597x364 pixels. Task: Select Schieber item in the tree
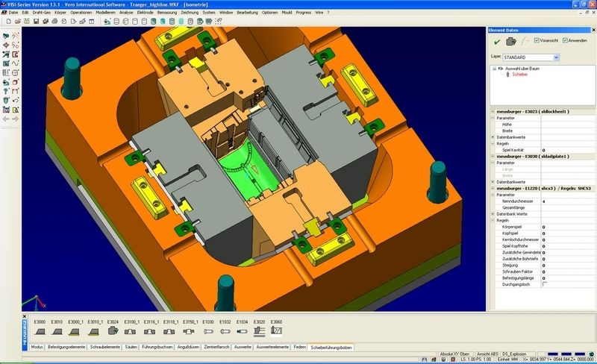pyautogui.click(x=519, y=75)
